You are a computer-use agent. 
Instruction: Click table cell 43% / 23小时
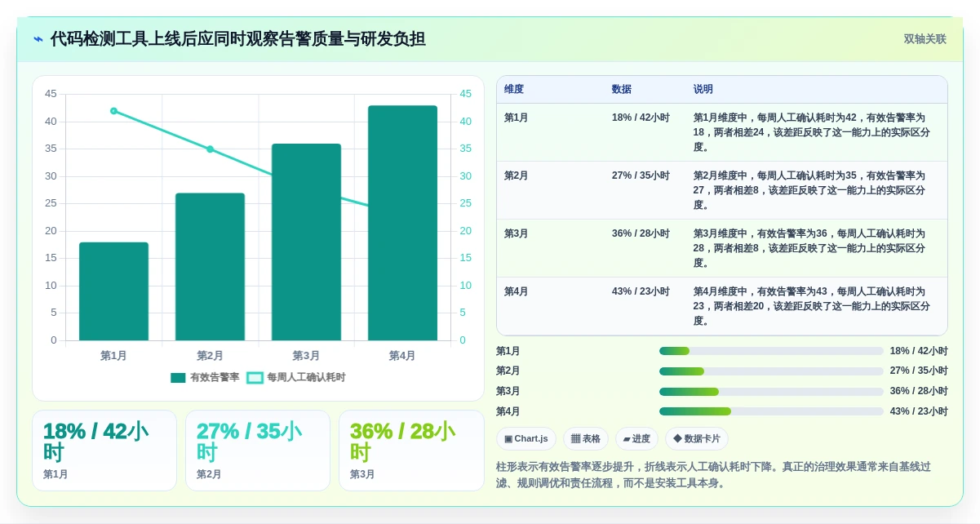click(x=641, y=291)
